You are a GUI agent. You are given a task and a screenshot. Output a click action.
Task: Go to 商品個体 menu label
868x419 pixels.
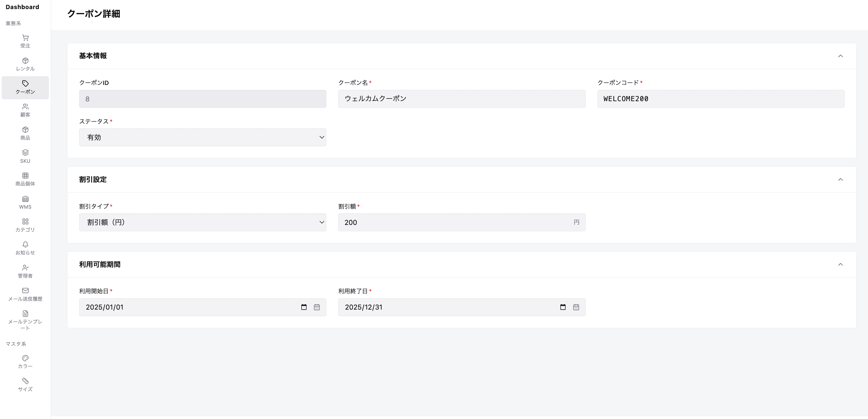25,184
